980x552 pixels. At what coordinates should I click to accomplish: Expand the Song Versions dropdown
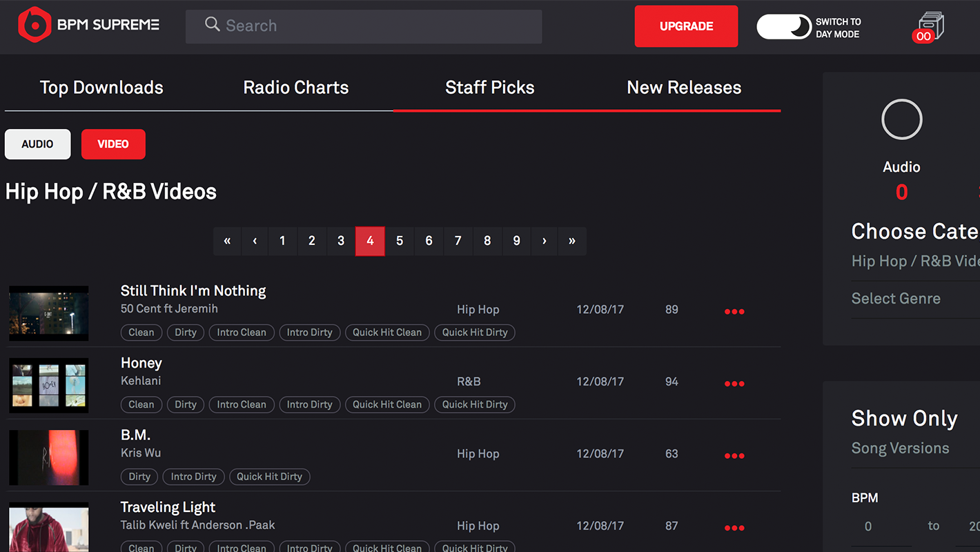tap(911, 448)
